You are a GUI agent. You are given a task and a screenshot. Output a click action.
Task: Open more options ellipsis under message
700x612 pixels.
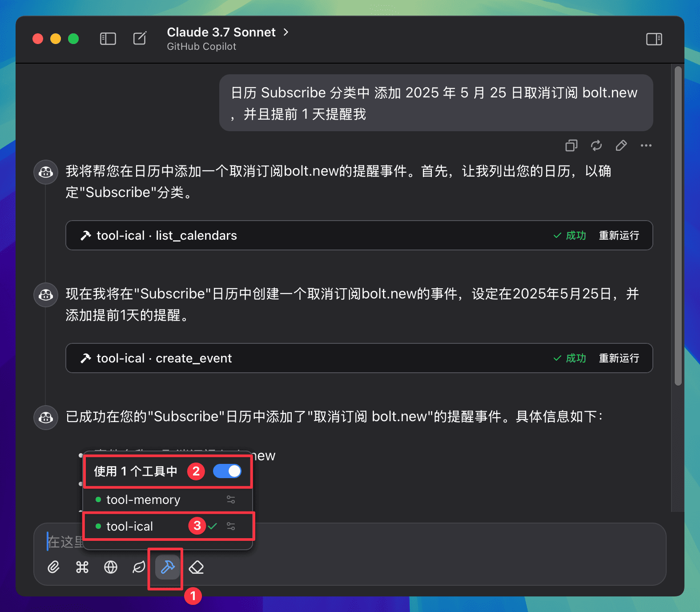[646, 145]
